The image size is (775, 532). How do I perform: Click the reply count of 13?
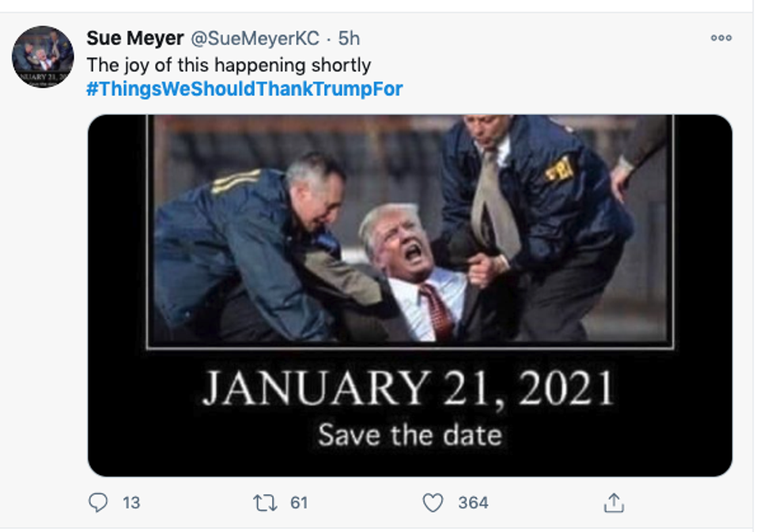point(131,503)
